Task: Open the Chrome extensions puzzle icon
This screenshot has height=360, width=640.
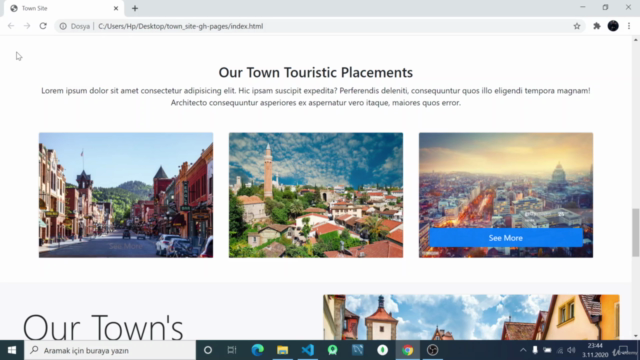Action: click(x=597, y=26)
